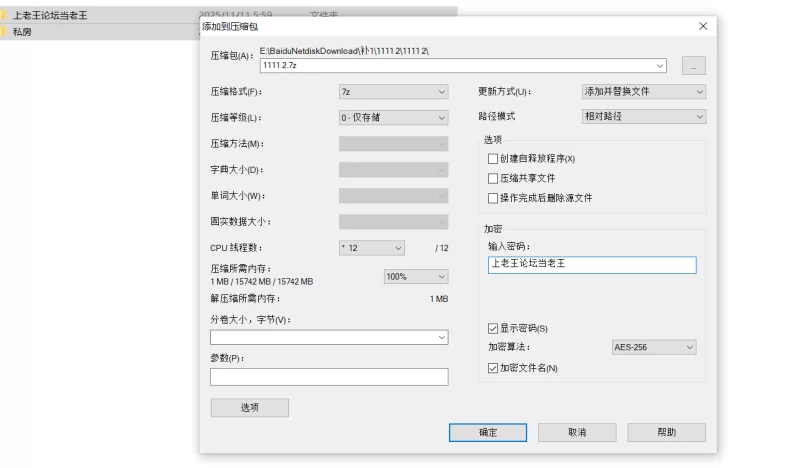Uncheck the 显示密码 checkbox
This screenshot has width=800, height=468.
[x=492, y=328]
